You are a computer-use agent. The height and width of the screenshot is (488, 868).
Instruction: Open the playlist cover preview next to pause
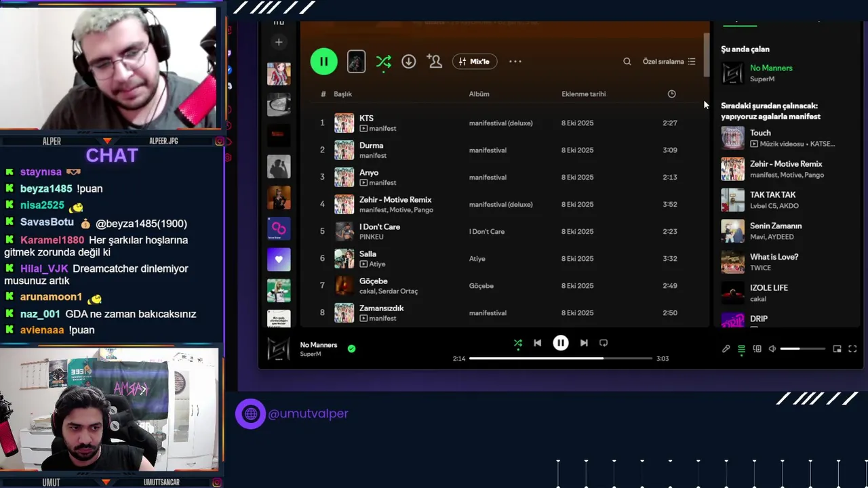click(x=356, y=62)
